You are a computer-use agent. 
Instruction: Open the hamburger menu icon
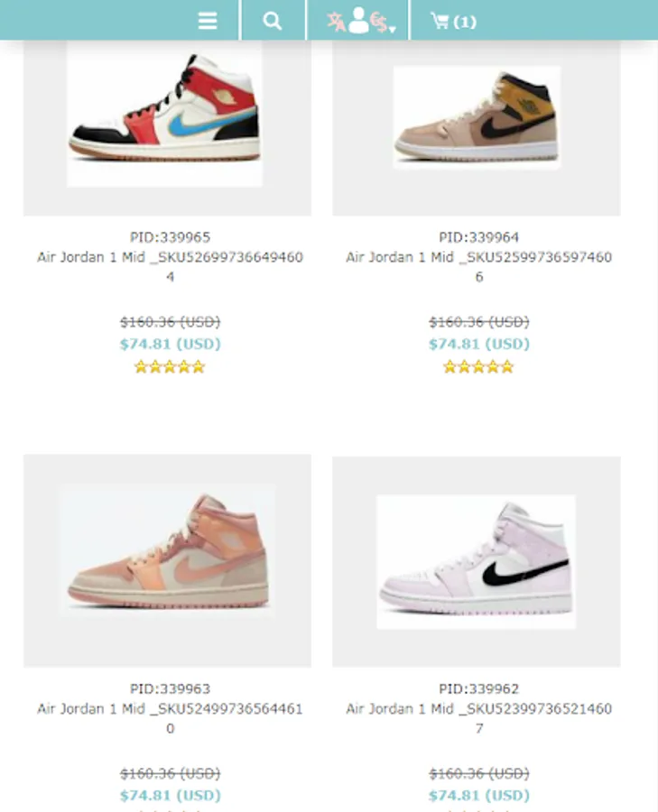click(x=208, y=21)
